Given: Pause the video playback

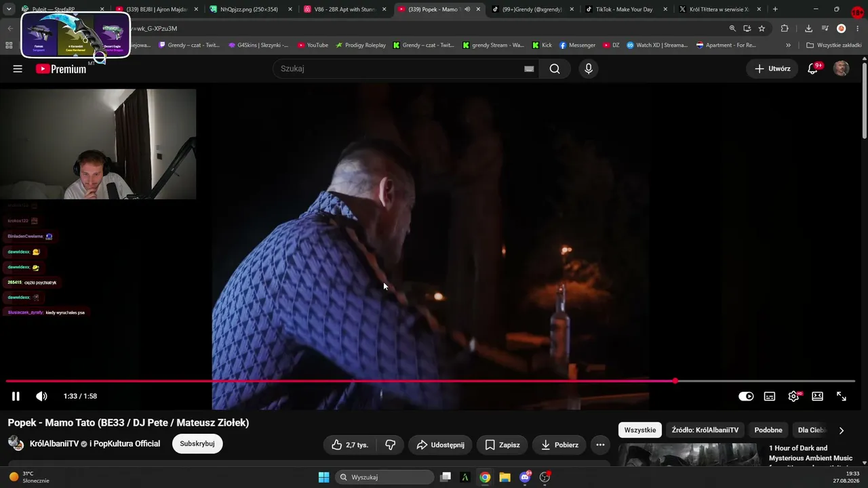Looking at the screenshot, I should pyautogui.click(x=16, y=396).
